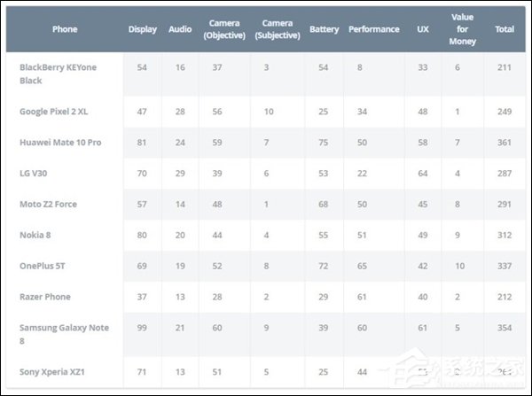Click the Google Pixel 2 XL phone name

[x=53, y=112]
